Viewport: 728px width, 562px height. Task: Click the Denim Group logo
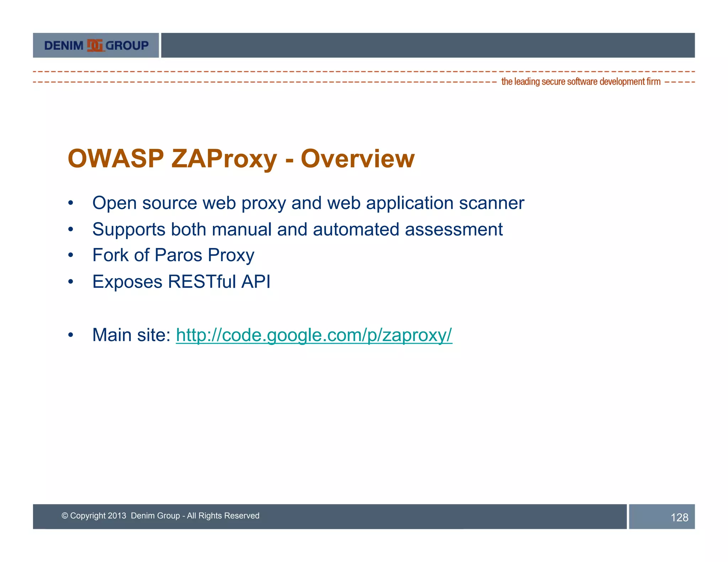(x=96, y=45)
